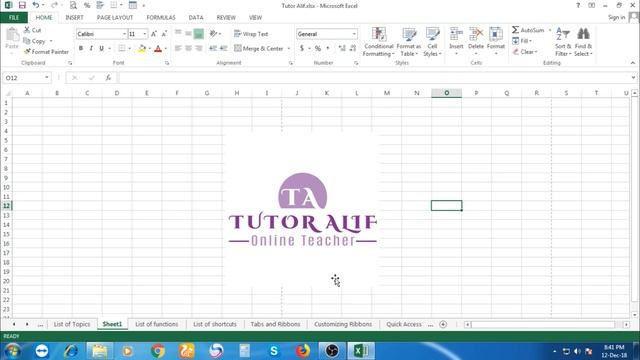Toggle Underline formatting
640x360 pixels.
click(x=101, y=48)
